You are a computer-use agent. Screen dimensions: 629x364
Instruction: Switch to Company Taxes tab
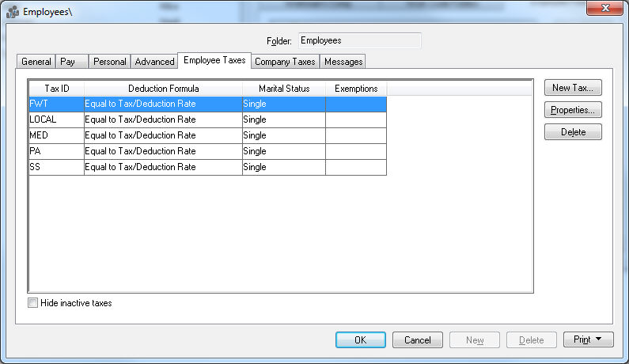point(285,62)
